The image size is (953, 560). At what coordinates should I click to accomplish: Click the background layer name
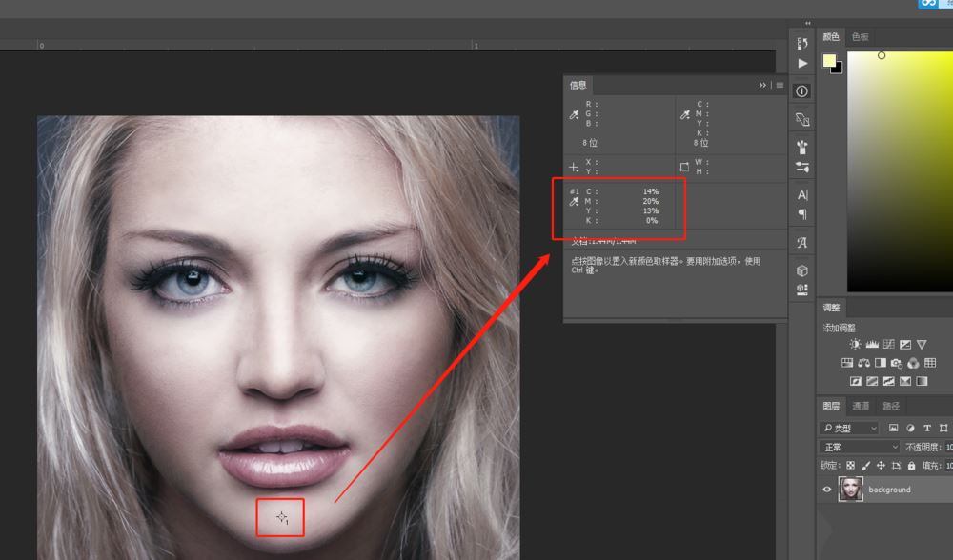[x=889, y=490]
